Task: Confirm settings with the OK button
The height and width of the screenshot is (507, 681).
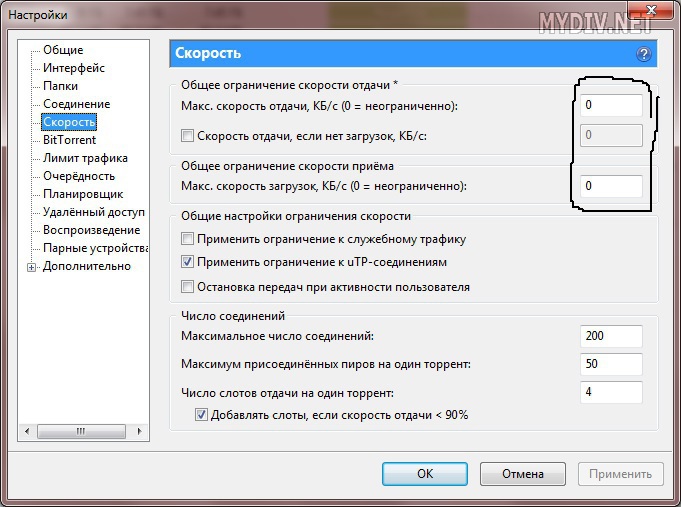Action: click(425, 474)
